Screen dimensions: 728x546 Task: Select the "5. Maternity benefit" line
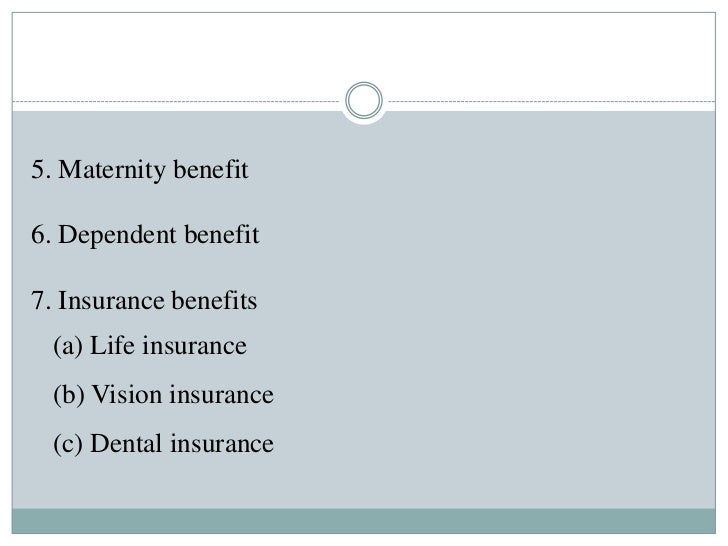click(140, 170)
